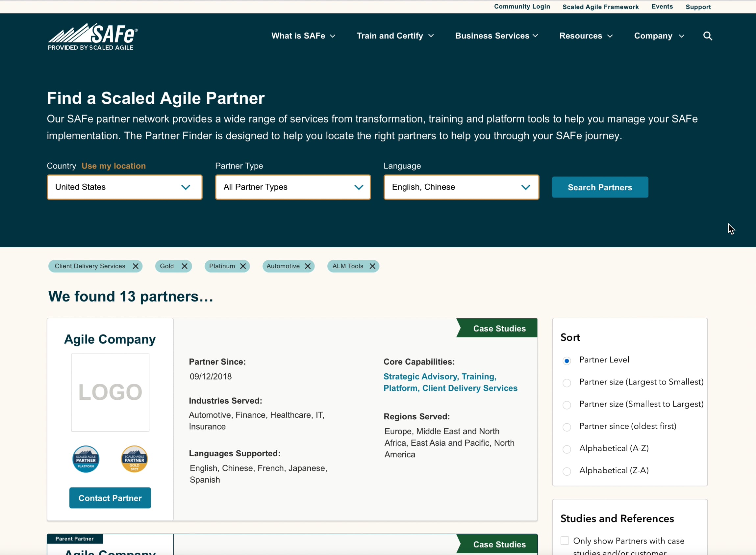Image resolution: width=756 pixels, height=555 pixels.
Task: Open site search via magnifying glass icon
Action: point(707,36)
